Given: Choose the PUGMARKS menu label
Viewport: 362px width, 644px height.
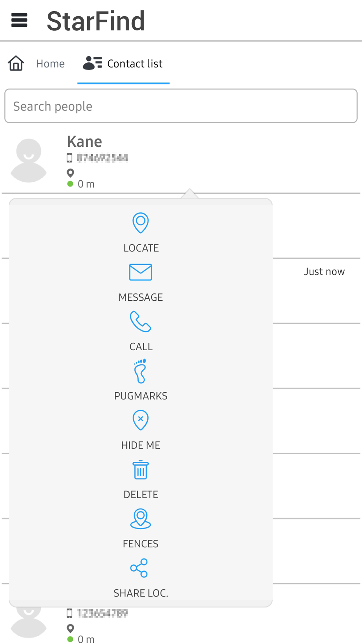Looking at the screenshot, I should pos(140,396).
